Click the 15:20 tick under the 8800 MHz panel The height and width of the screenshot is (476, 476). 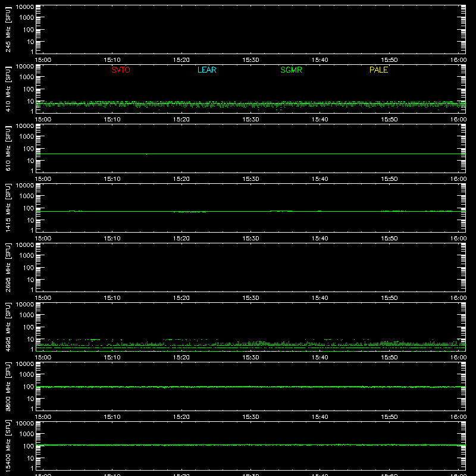[181, 417]
